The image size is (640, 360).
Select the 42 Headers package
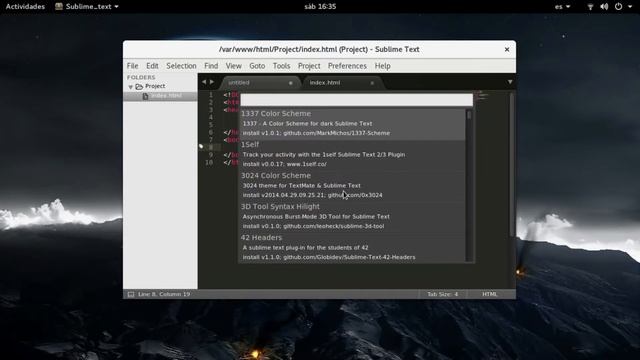coord(352,247)
